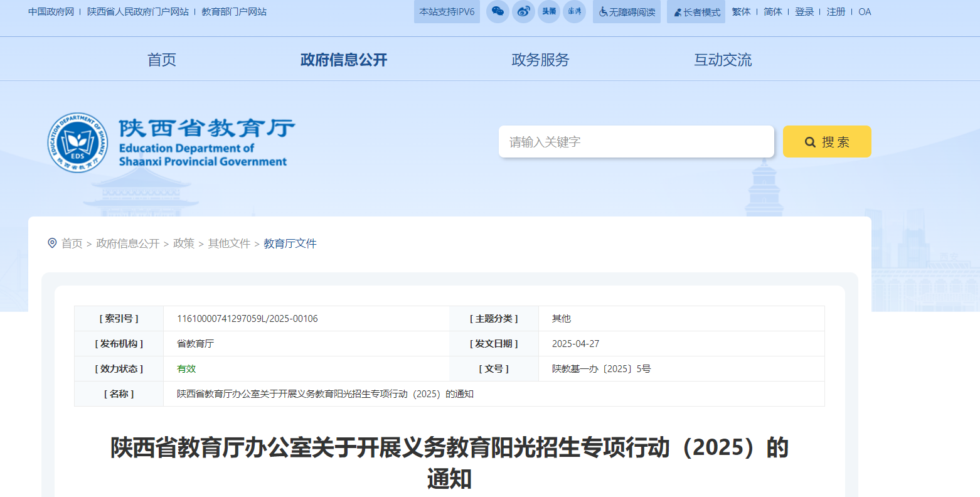Open the 政务服务 navigation tab

(x=540, y=60)
